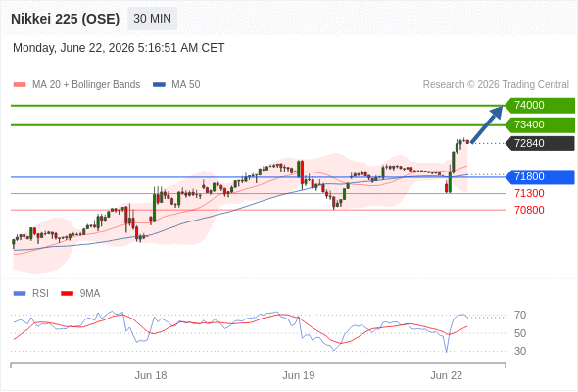Toggle the MA 50 legend label

tap(186, 85)
